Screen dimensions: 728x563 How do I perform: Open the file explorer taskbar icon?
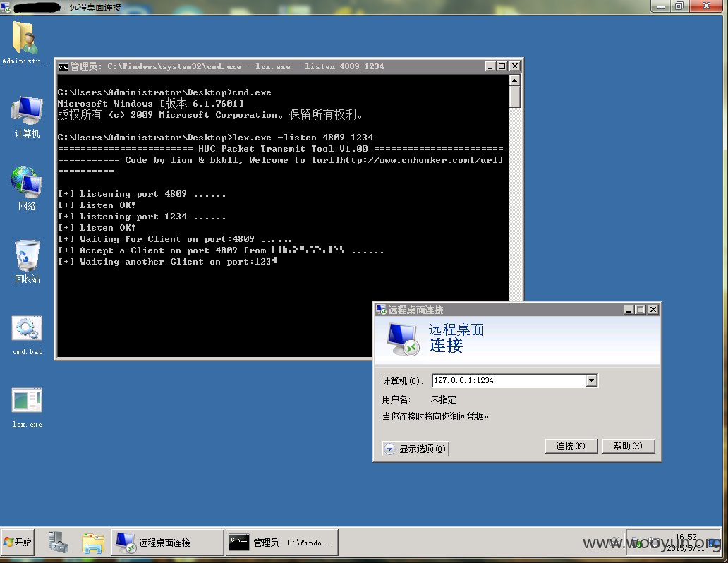point(93,543)
